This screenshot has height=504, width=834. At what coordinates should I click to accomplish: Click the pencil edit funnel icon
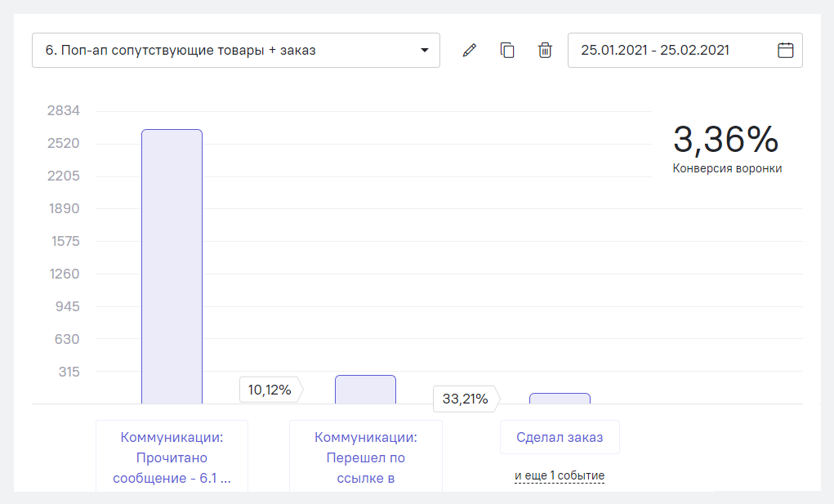coord(469,51)
